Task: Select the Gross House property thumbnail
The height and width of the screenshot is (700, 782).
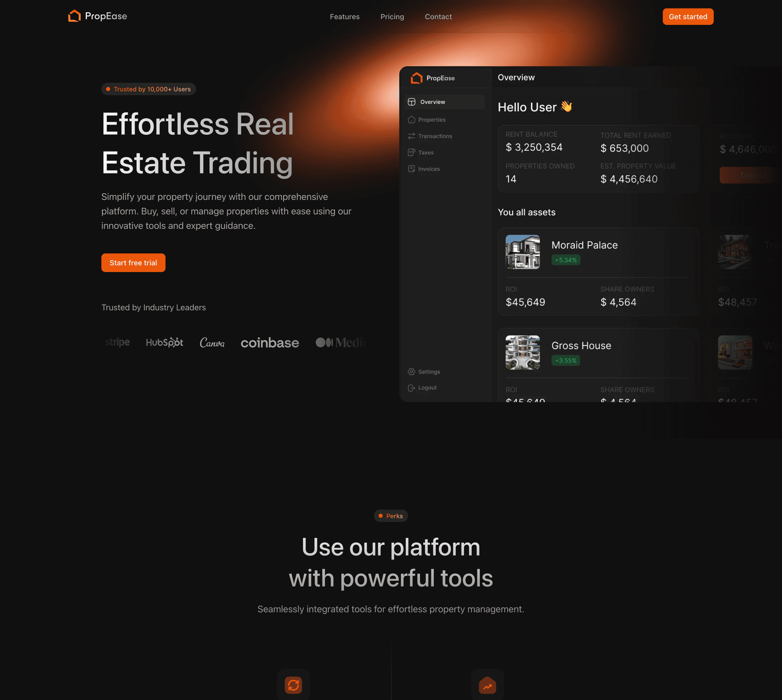Action: click(x=523, y=352)
